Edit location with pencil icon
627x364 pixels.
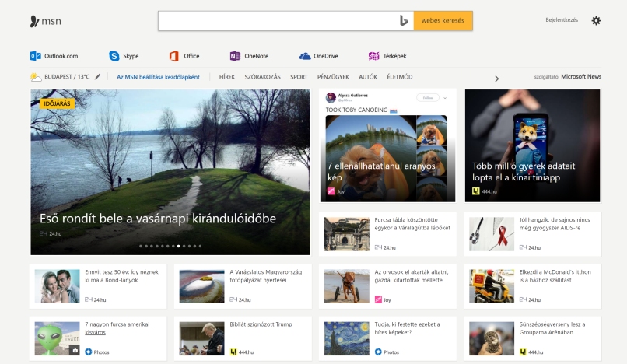[97, 76]
